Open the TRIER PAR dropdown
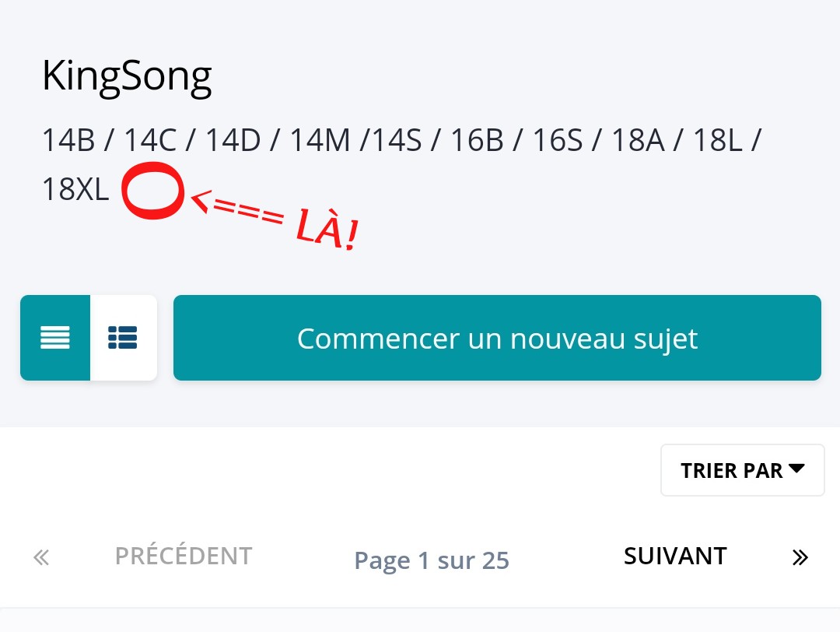This screenshot has width=840, height=632. (743, 470)
